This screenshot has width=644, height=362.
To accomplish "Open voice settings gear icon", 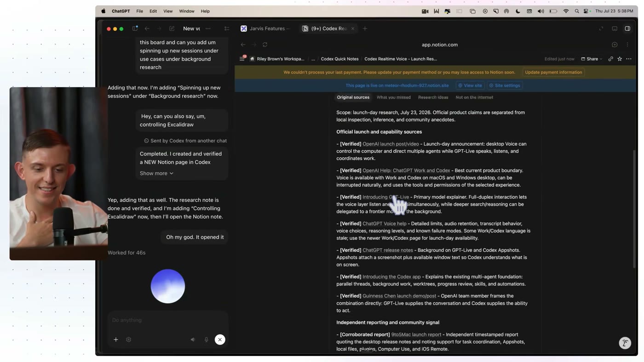I will 129,339.
